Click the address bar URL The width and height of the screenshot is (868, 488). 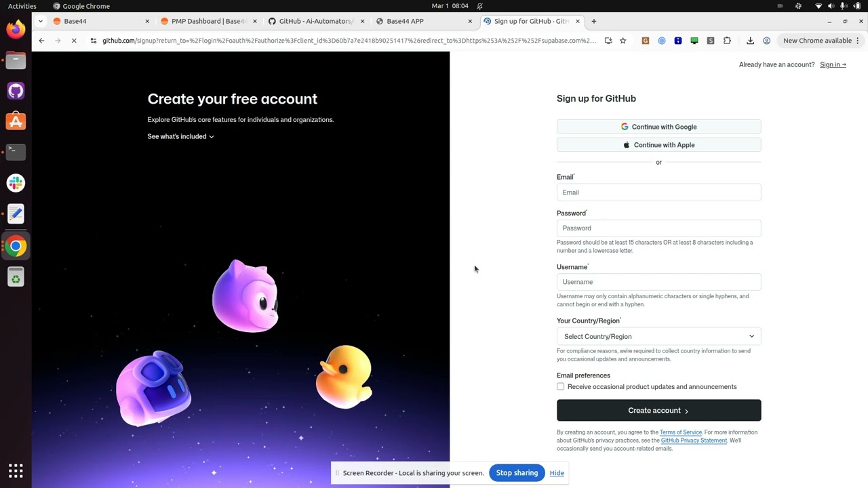349,41
